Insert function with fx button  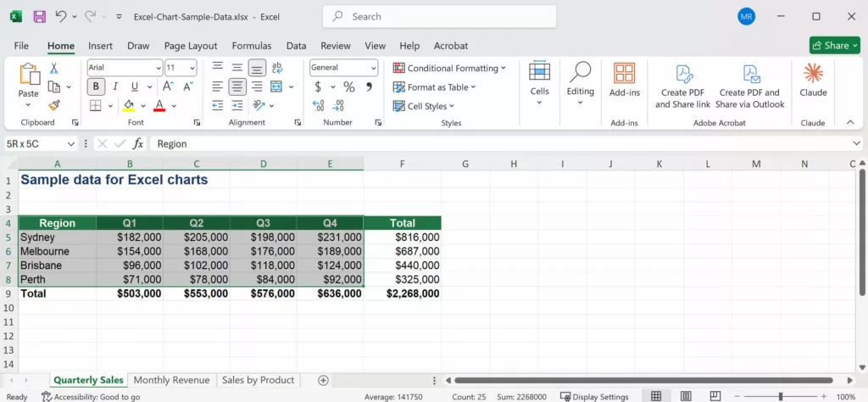pos(138,144)
